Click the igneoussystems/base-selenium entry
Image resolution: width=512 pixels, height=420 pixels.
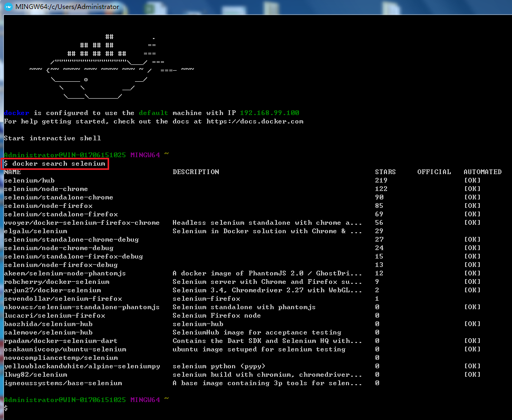pos(63,383)
